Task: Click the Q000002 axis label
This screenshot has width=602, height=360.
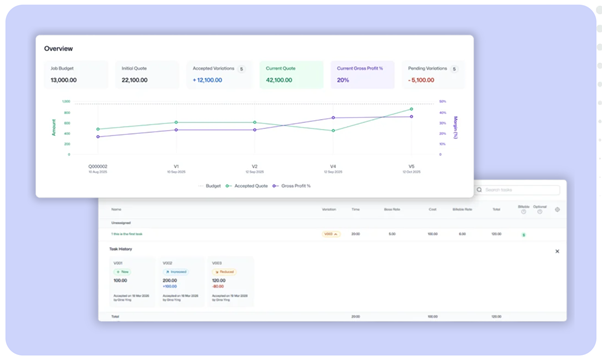Action: [x=98, y=167]
